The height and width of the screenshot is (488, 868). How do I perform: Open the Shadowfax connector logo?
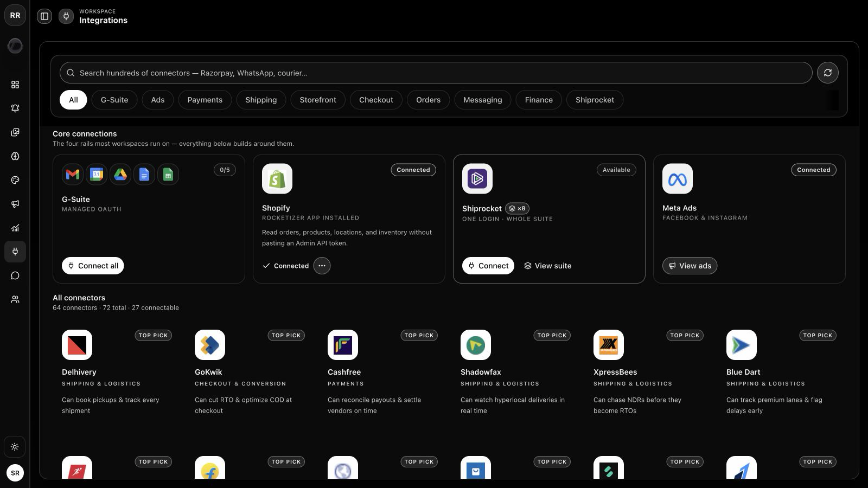(x=476, y=345)
